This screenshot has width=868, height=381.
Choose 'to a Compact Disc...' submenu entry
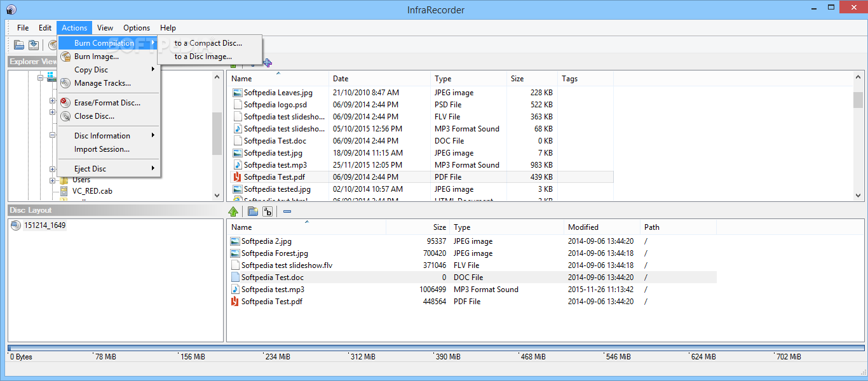208,43
